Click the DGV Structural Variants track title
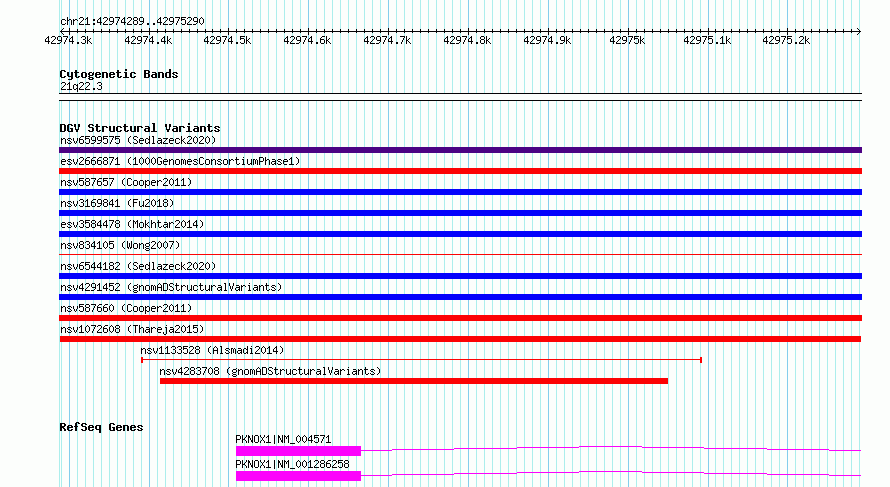 tap(140, 128)
